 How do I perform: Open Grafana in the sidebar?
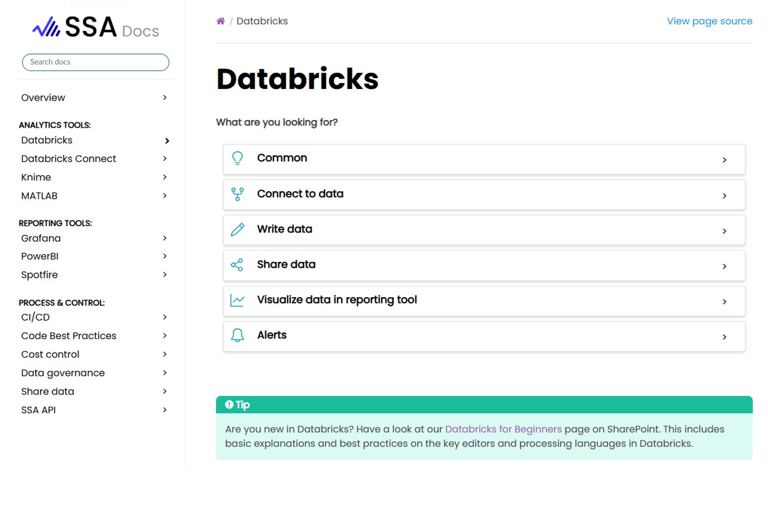(x=41, y=238)
